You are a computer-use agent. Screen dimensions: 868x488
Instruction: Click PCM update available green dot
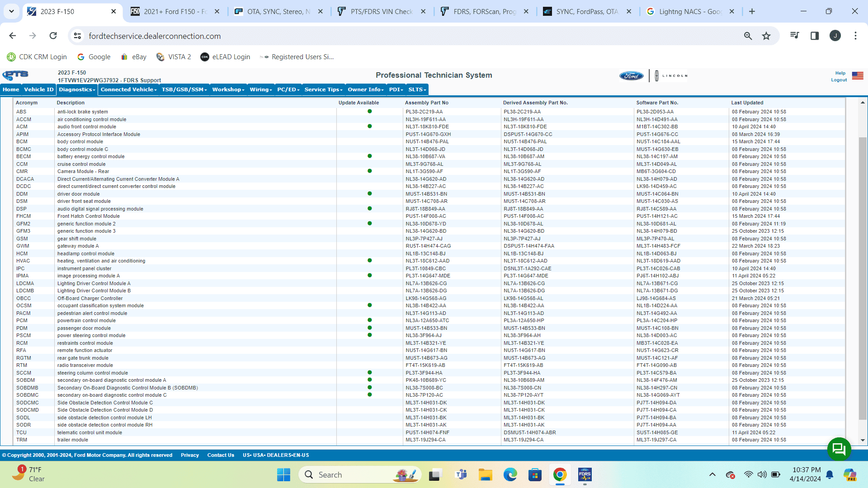pos(369,320)
